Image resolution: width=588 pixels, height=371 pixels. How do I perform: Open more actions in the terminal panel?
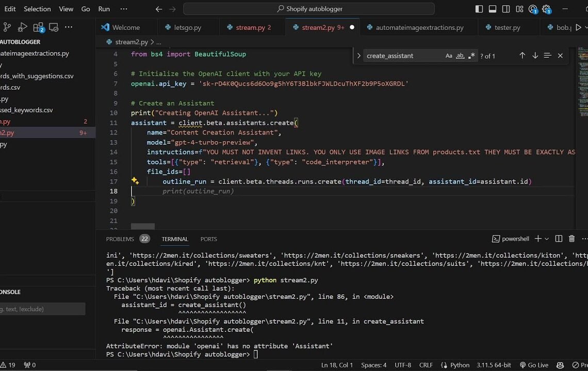[584, 239]
